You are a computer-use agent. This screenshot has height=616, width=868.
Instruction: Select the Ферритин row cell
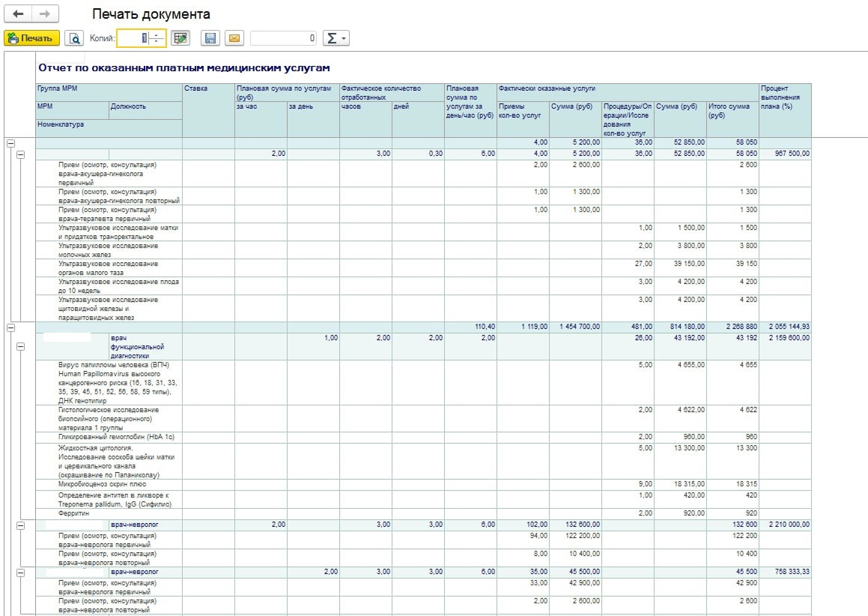(109, 513)
